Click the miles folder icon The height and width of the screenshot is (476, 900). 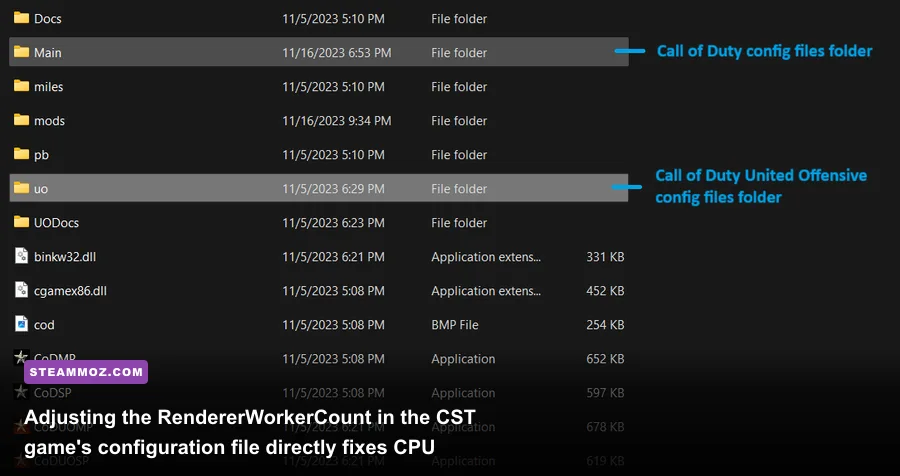(21, 86)
